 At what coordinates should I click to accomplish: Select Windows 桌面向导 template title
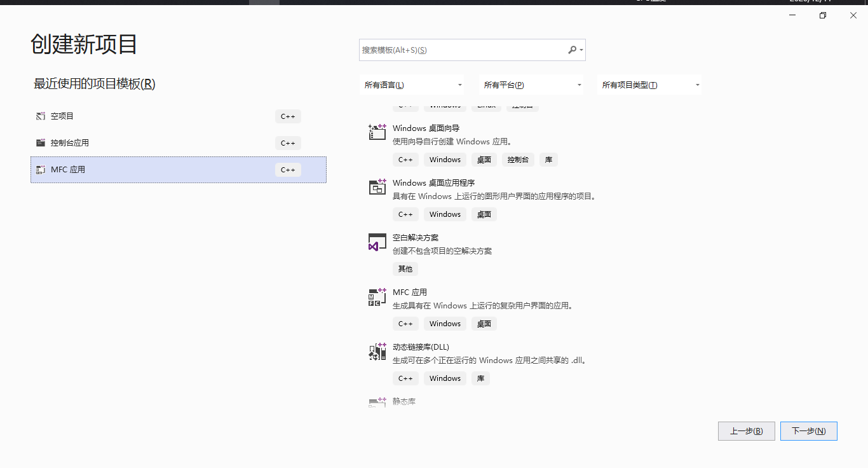426,128
